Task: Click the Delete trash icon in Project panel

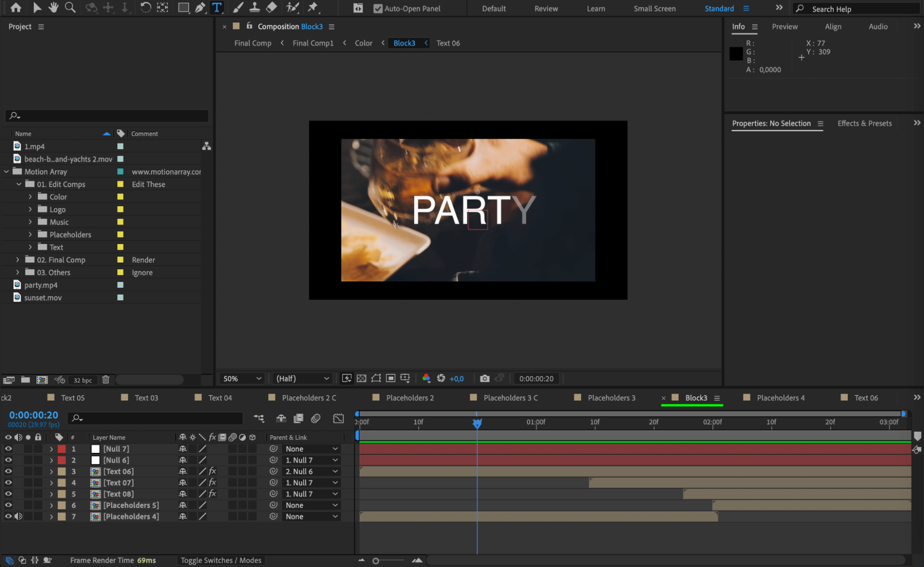Action: (x=106, y=380)
